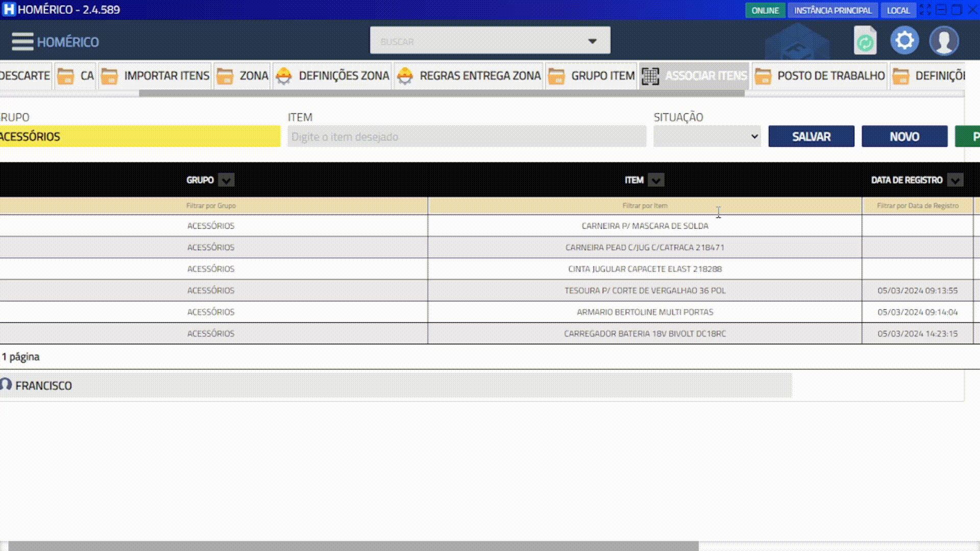980x551 pixels.
Task: Open Item column sort dropdown
Action: pyautogui.click(x=656, y=180)
